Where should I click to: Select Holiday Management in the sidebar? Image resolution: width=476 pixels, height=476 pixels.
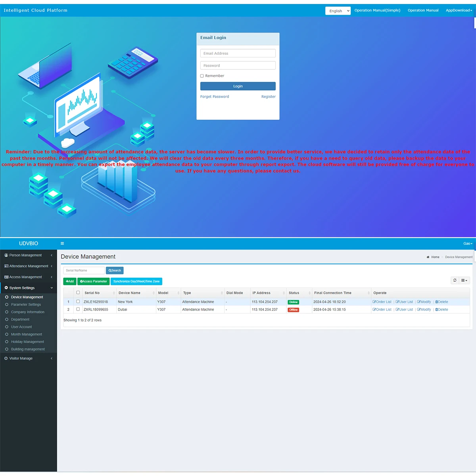[28, 342]
